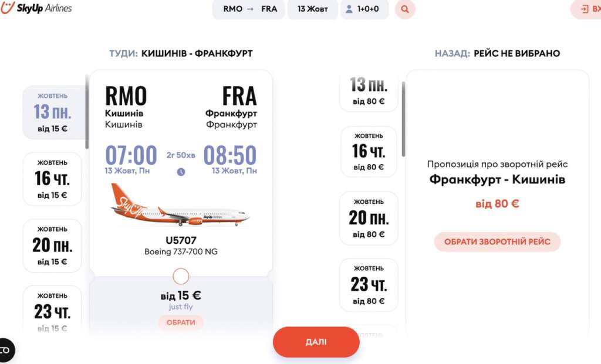Click the red ДАЛІ button

[316, 342]
